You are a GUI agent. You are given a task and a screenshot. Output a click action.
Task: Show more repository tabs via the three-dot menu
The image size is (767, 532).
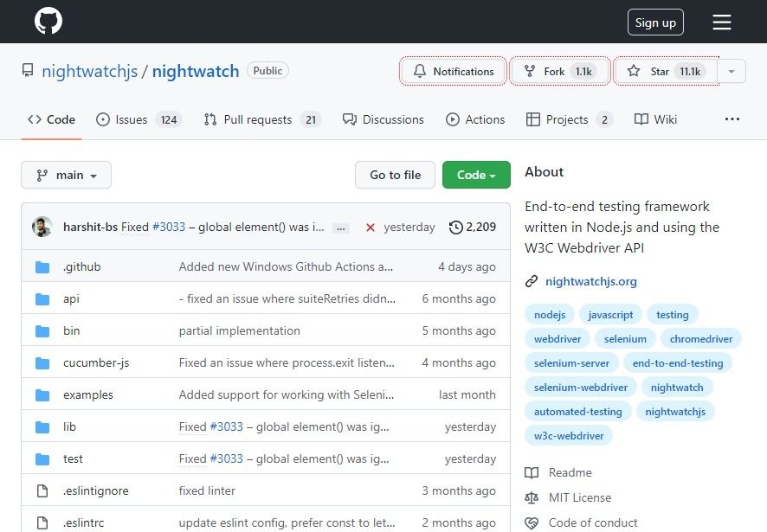tap(732, 119)
